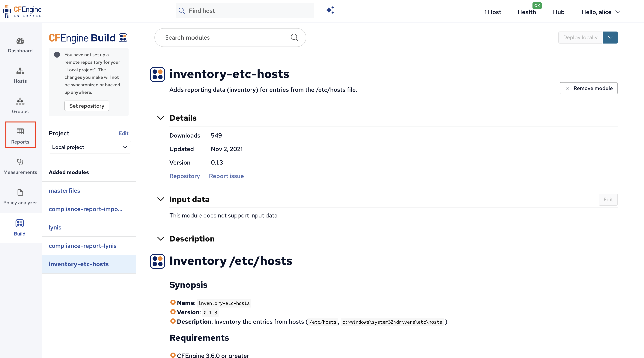
Task: Click the green OK health badge
Action: (x=537, y=5)
